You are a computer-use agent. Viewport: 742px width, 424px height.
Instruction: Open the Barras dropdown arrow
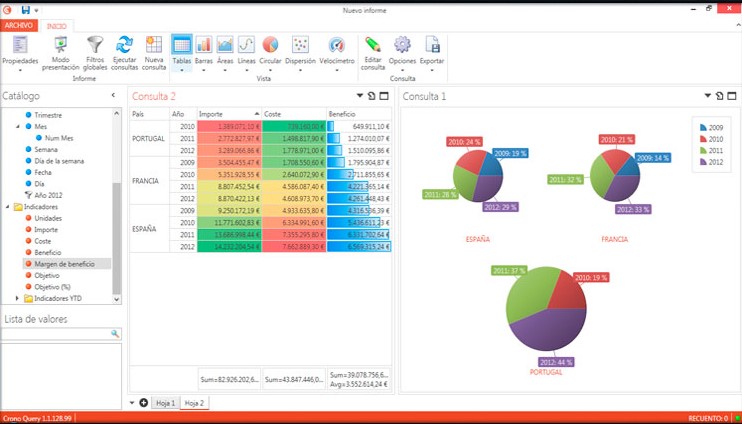coord(203,71)
